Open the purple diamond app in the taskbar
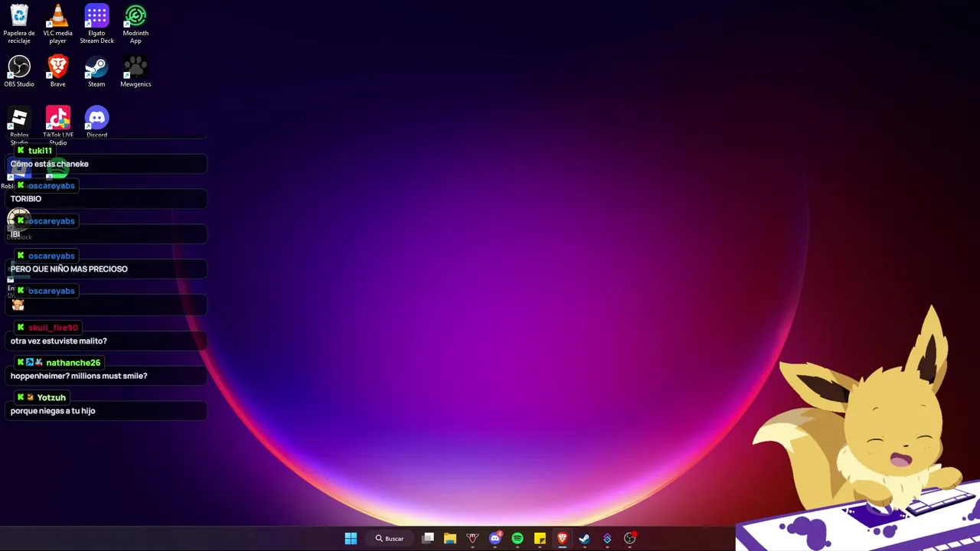Viewport: 980px width, 551px height. pos(607,539)
